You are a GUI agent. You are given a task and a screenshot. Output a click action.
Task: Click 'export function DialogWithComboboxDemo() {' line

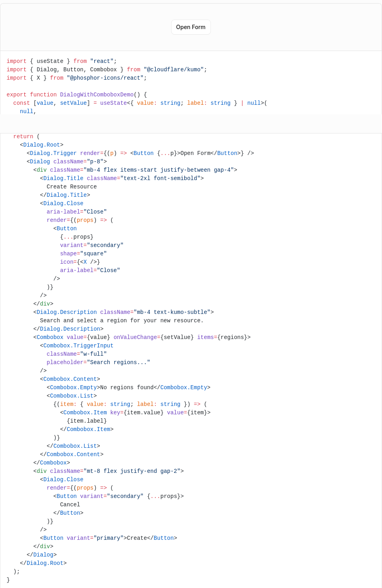(77, 94)
